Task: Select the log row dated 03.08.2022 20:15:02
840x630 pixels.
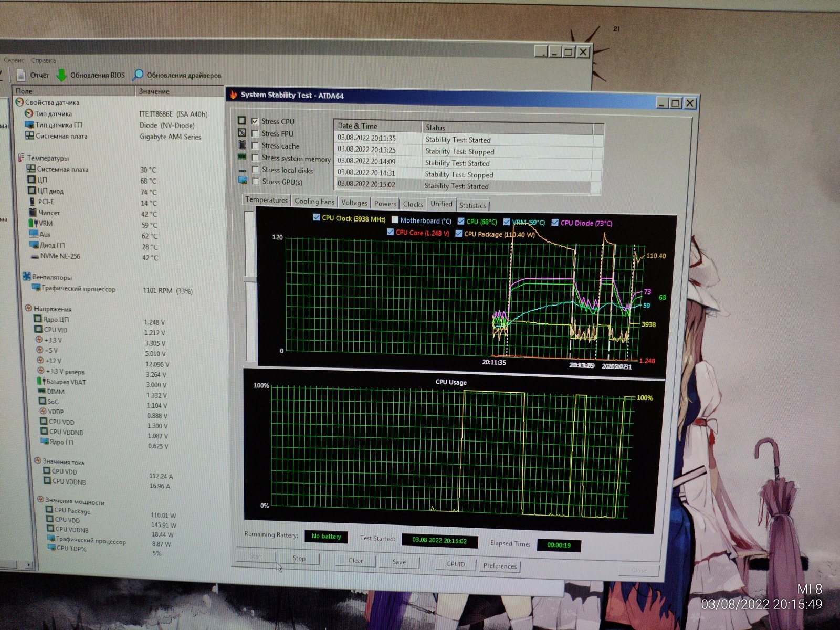Action: [464, 185]
